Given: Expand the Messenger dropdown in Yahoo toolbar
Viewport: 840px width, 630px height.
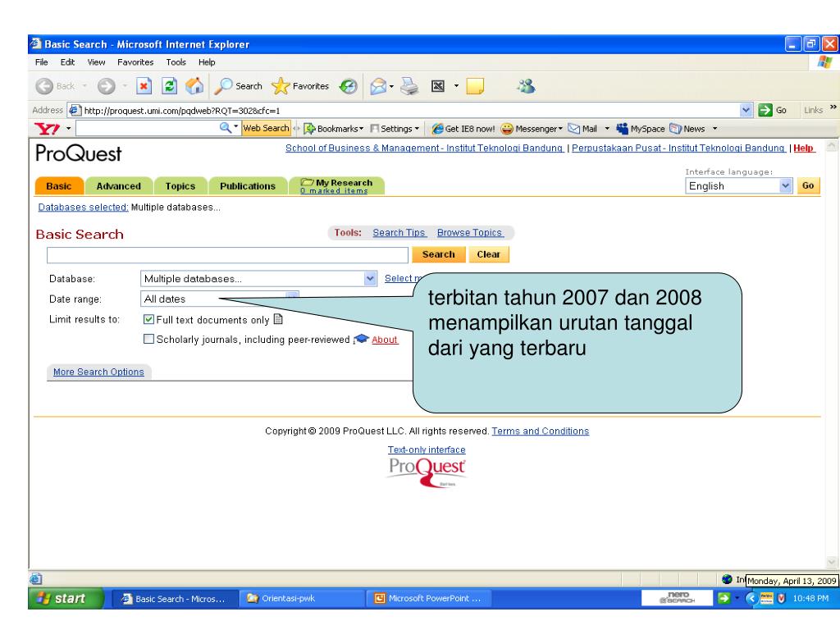Looking at the screenshot, I should [560, 129].
